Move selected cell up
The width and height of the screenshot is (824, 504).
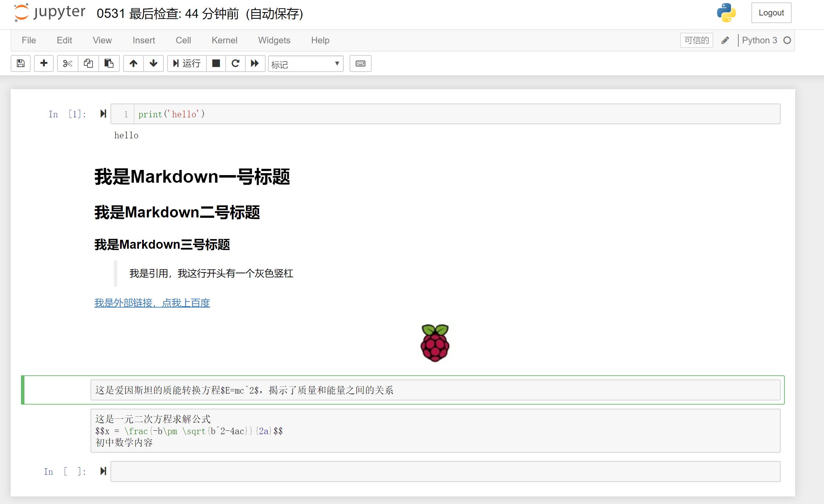click(133, 64)
